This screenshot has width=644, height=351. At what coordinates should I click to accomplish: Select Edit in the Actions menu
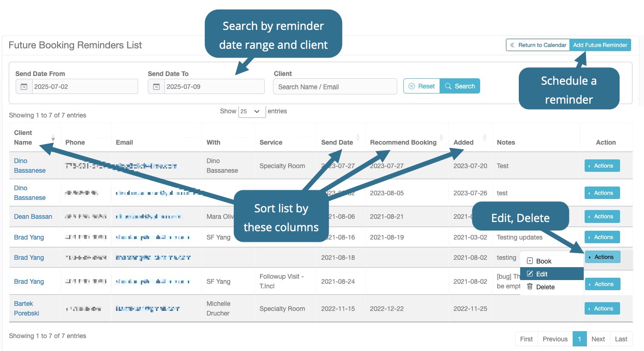pyautogui.click(x=542, y=274)
